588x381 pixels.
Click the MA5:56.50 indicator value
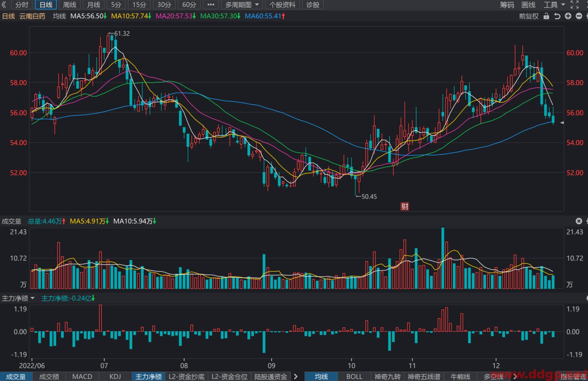point(88,16)
